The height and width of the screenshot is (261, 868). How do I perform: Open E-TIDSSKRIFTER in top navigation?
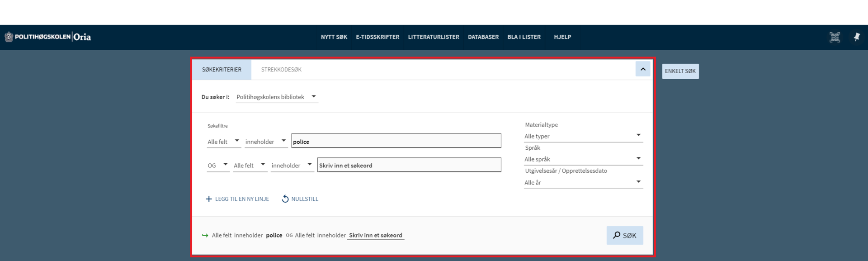[377, 37]
